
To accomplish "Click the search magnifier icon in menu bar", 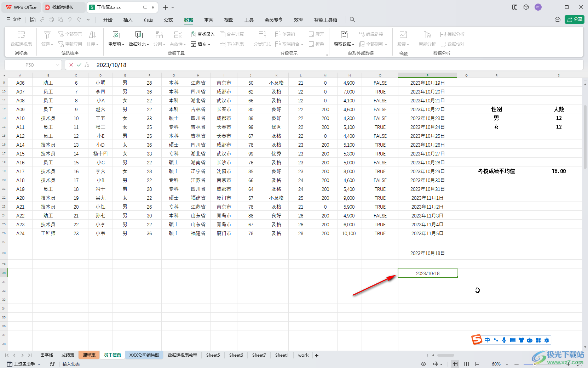I will 352,20.
